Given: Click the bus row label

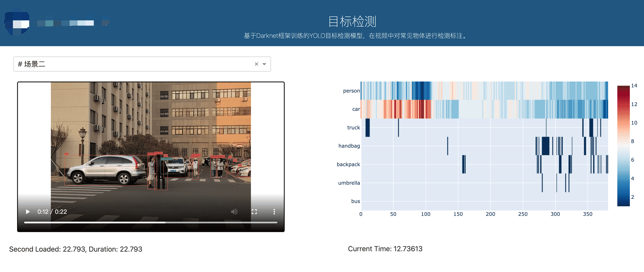Looking at the screenshot, I should coord(355,201).
